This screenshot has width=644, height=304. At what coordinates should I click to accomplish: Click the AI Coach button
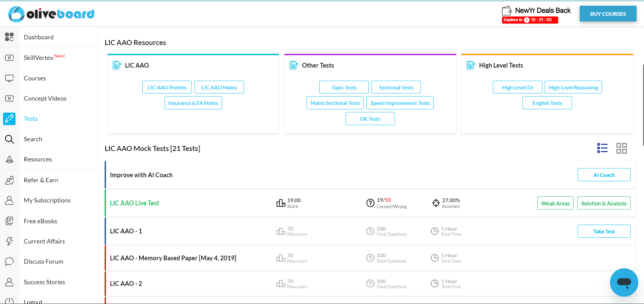pos(604,175)
